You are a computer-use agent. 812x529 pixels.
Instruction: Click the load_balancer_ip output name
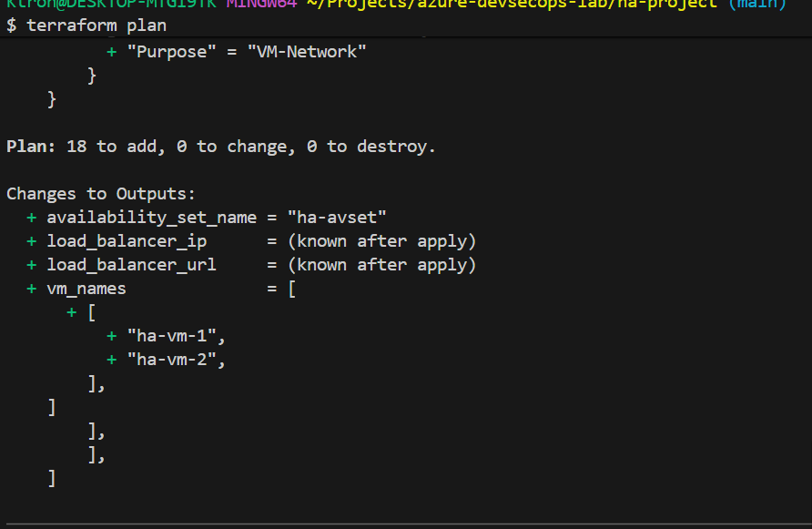click(x=127, y=241)
